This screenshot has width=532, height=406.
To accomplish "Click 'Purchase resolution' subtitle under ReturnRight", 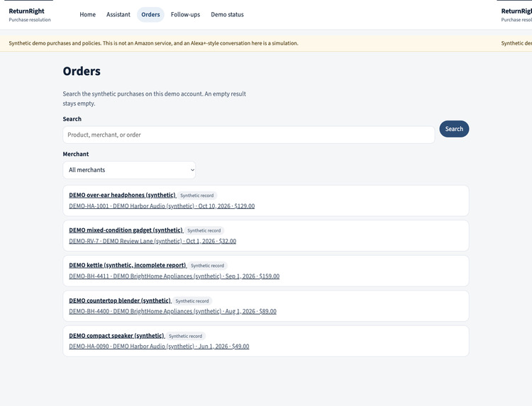I will 30,20.
